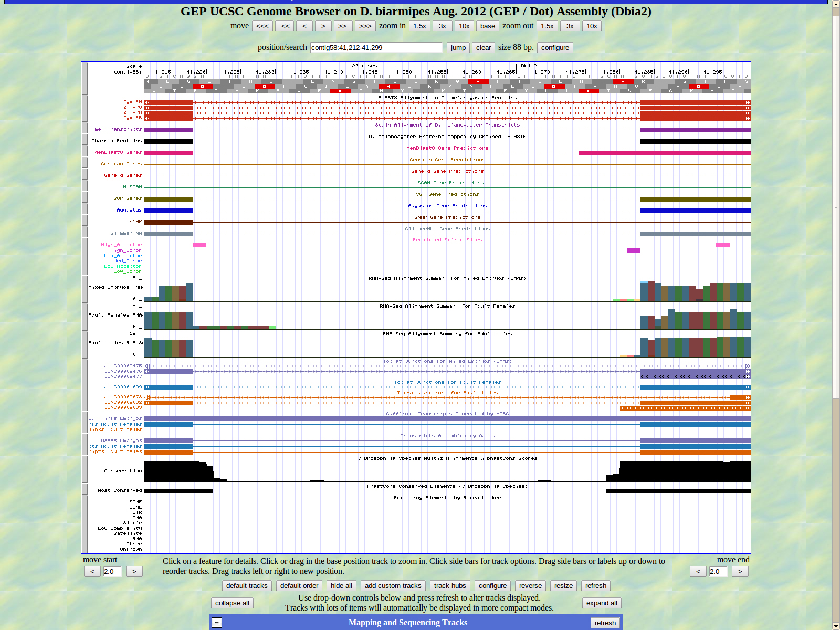Zoom in to base level

coord(488,26)
